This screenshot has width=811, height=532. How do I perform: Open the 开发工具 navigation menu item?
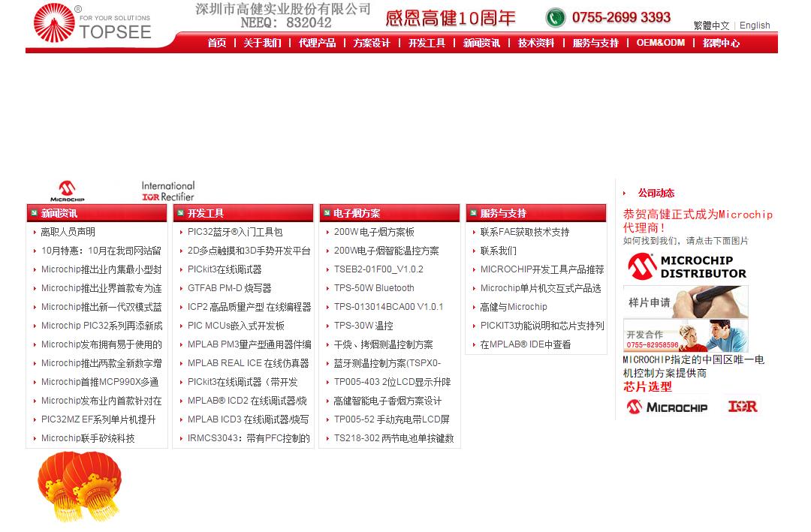tap(427, 43)
